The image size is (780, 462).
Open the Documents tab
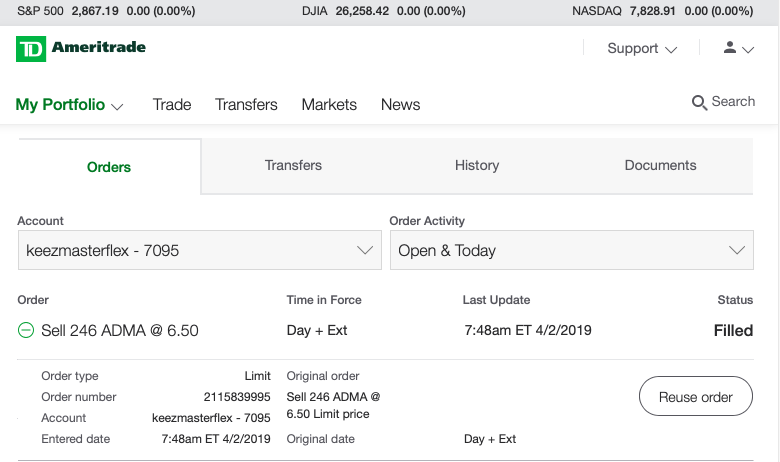[x=660, y=165]
